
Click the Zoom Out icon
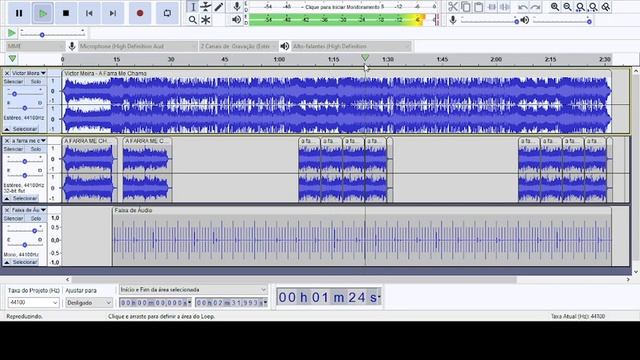[x=567, y=7]
